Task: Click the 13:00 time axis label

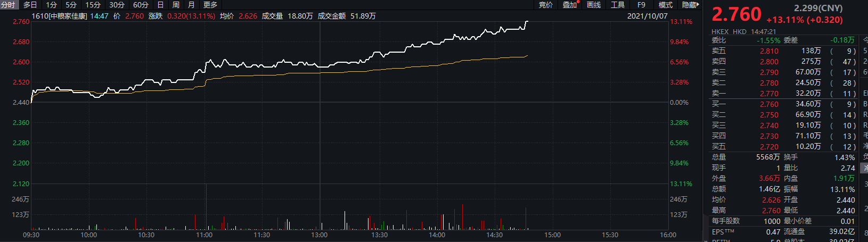Action: [320, 235]
